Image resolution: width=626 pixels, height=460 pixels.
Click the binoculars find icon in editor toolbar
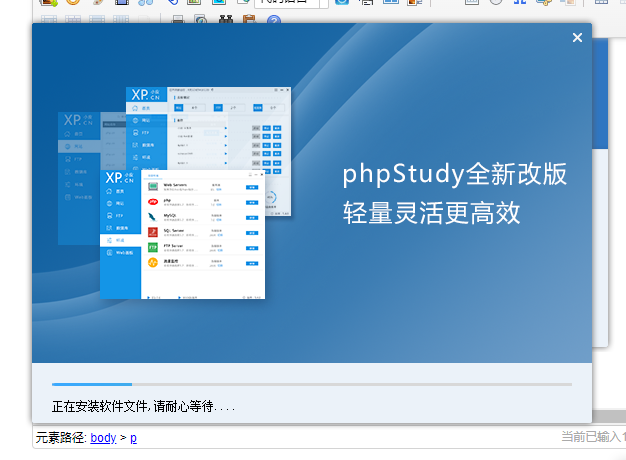(226, 20)
